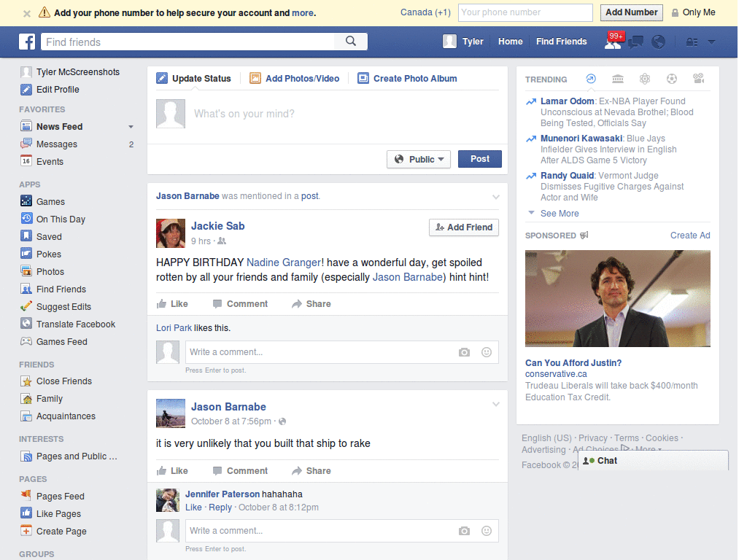
Task: Open account settings dropdown arrow in header
Action: click(711, 42)
